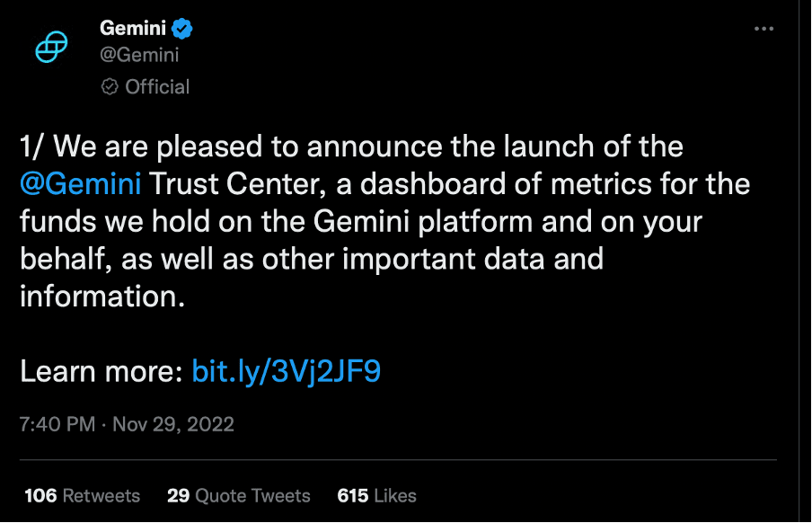This screenshot has width=812, height=523.
Task: Click the word 'information.' in tweet
Action: pos(102,297)
